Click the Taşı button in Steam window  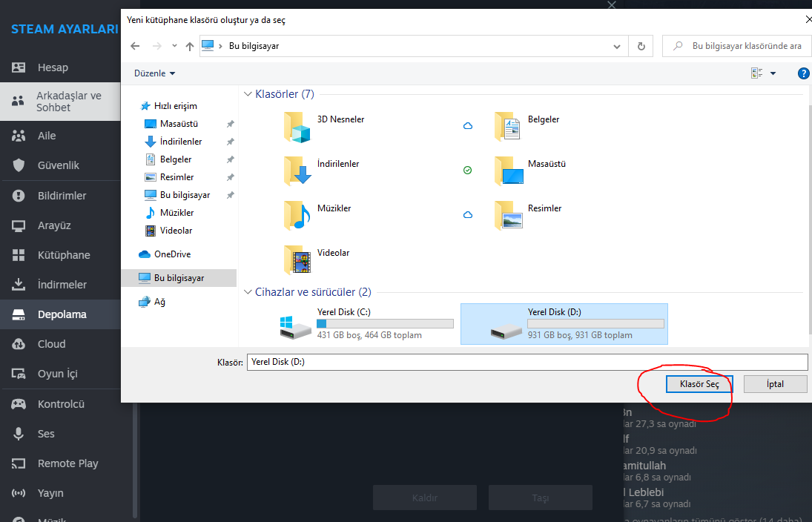540,498
